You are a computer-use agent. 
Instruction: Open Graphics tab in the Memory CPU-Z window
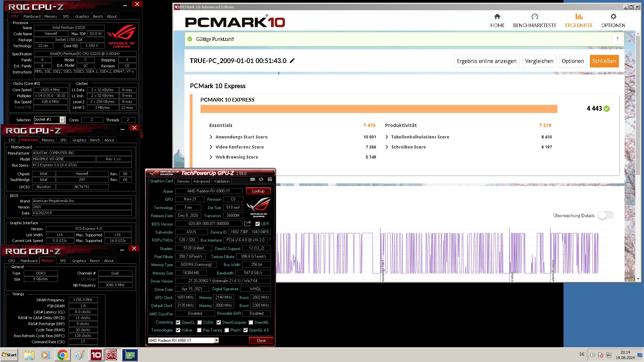79,261
